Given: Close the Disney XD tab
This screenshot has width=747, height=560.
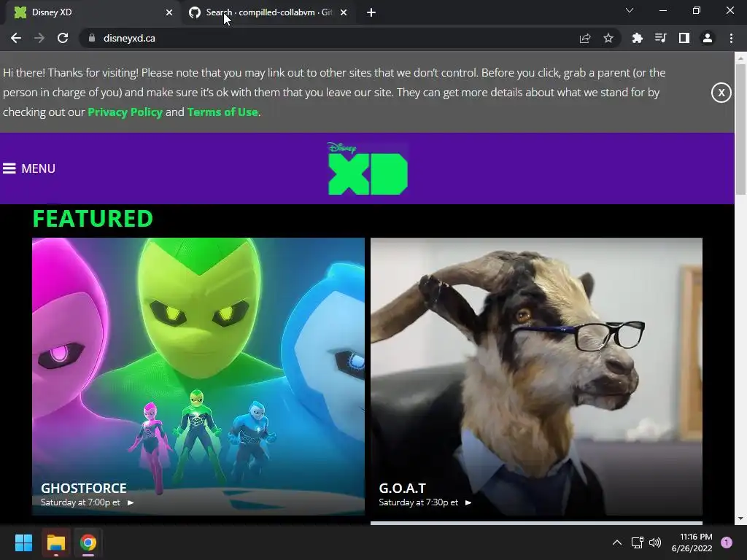Looking at the screenshot, I should (x=169, y=12).
